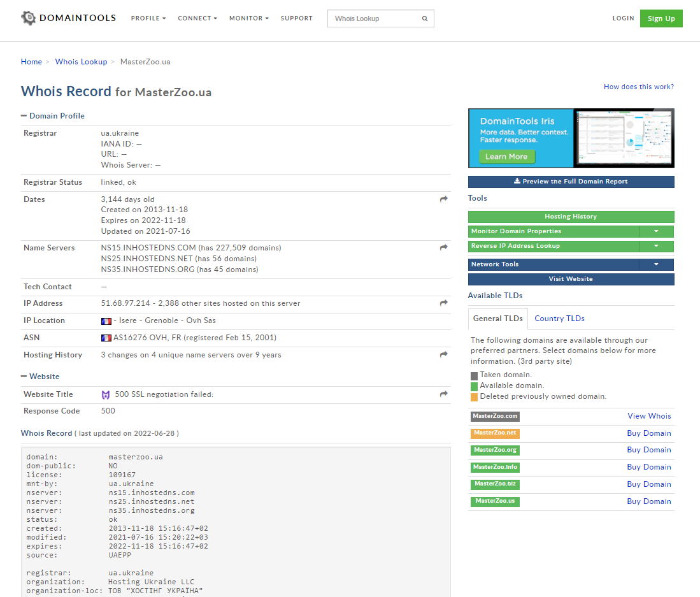This screenshot has width=700, height=597.
Task: Click the purple favicon beside Website Title
Action: coord(106,395)
